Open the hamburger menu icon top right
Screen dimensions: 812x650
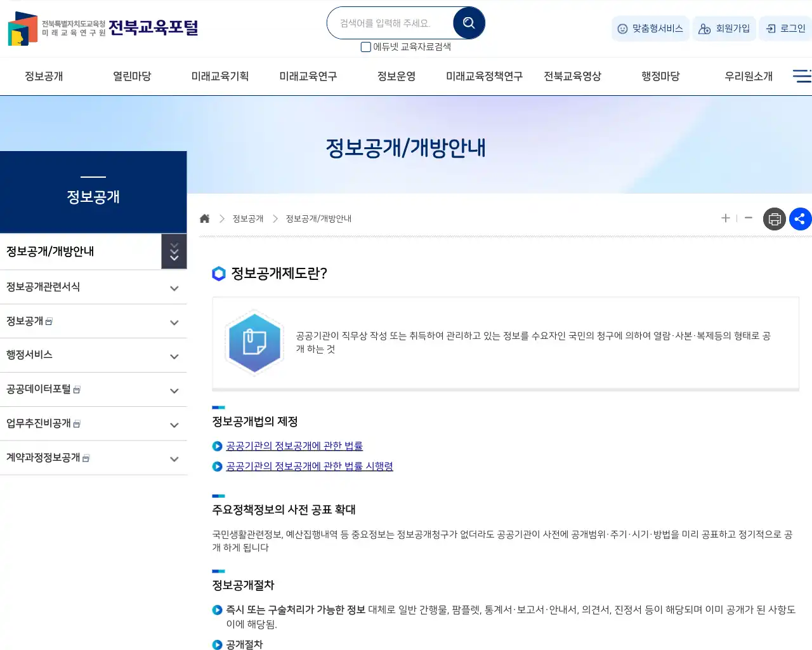pos(801,76)
